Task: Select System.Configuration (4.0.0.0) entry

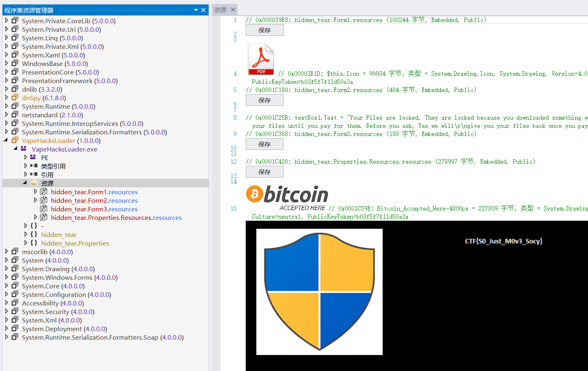Action: click(66, 294)
